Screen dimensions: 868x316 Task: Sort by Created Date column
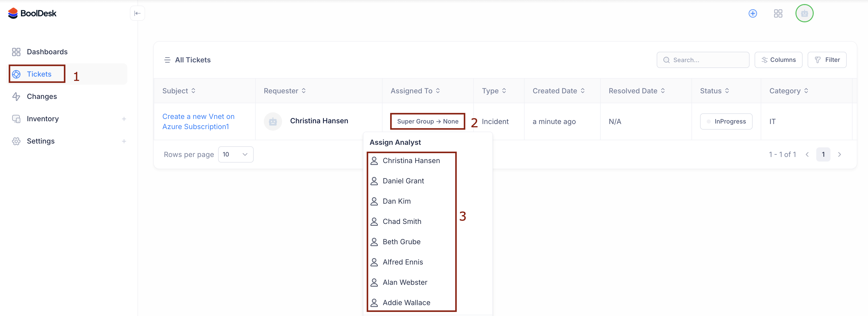(582, 91)
